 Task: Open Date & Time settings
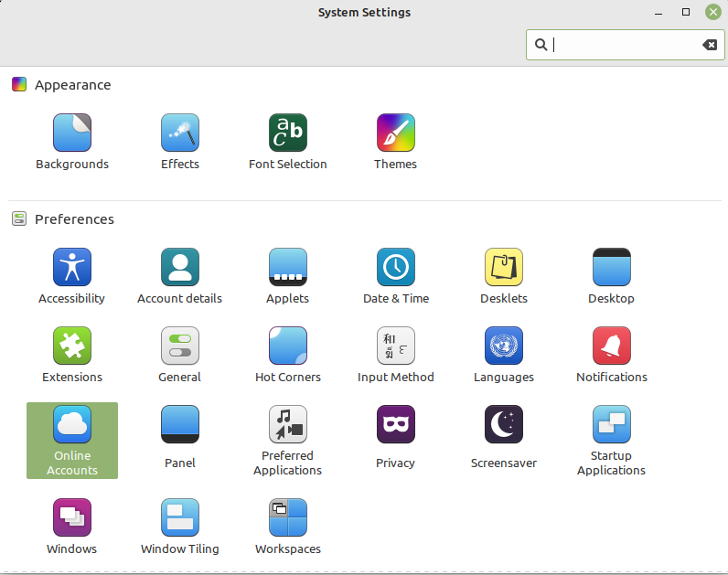(396, 268)
